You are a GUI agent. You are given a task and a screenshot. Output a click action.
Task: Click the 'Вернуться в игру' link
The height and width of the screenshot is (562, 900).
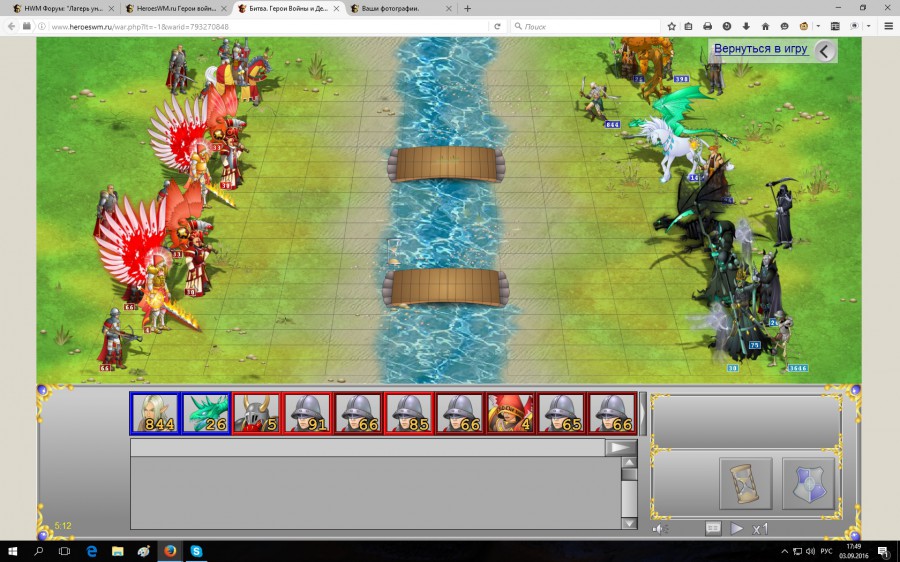click(761, 49)
